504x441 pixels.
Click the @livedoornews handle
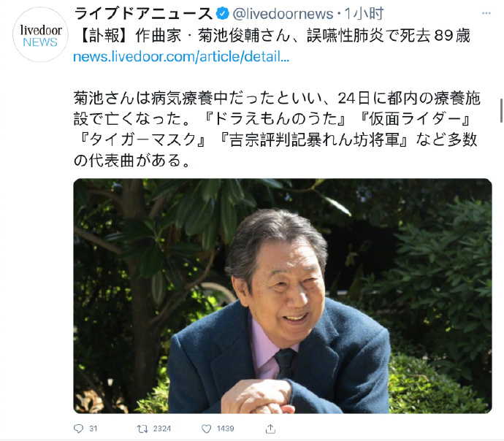click(283, 14)
